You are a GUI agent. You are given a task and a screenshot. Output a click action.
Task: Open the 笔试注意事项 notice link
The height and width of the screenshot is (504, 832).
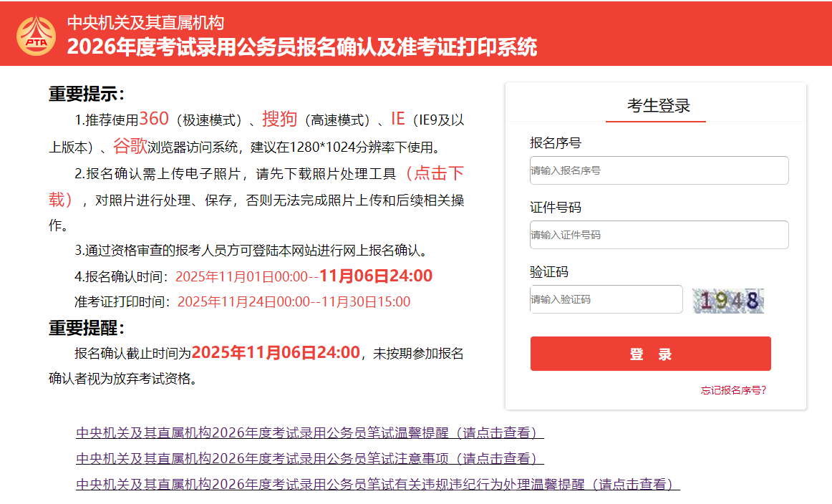pyautogui.click(x=309, y=458)
